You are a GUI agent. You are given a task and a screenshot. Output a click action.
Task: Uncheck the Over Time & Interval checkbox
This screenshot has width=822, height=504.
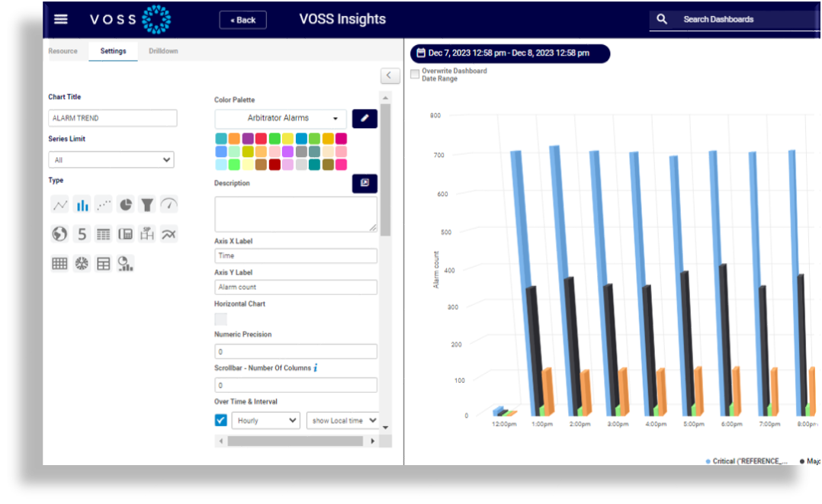click(221, 420)
